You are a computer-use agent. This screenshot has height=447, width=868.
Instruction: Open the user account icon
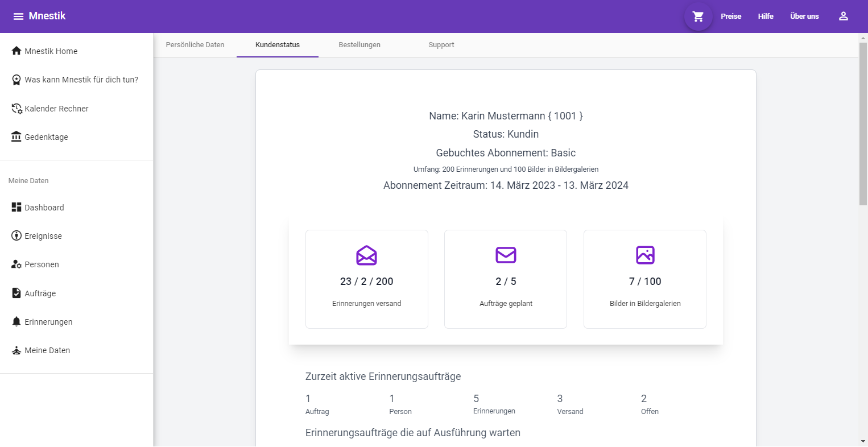pyautogui.click(x=843, y=16)
